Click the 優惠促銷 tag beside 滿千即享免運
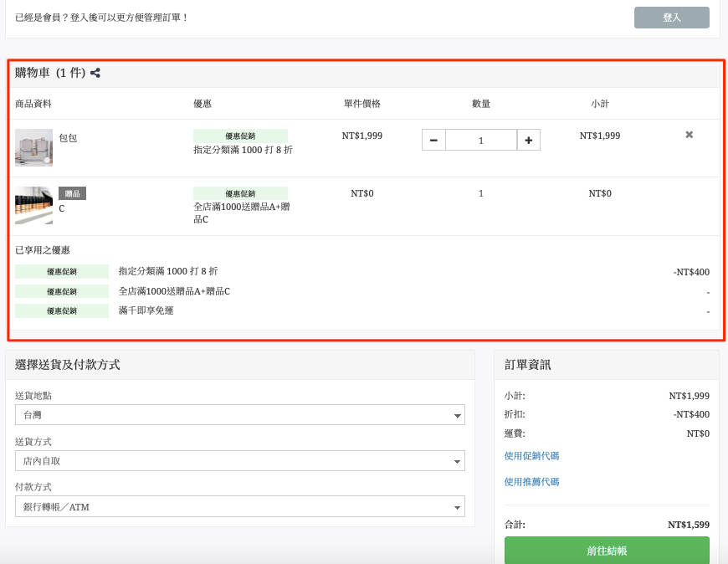The image size is (728, 564). pyautogui.click(x=62, y=311)
